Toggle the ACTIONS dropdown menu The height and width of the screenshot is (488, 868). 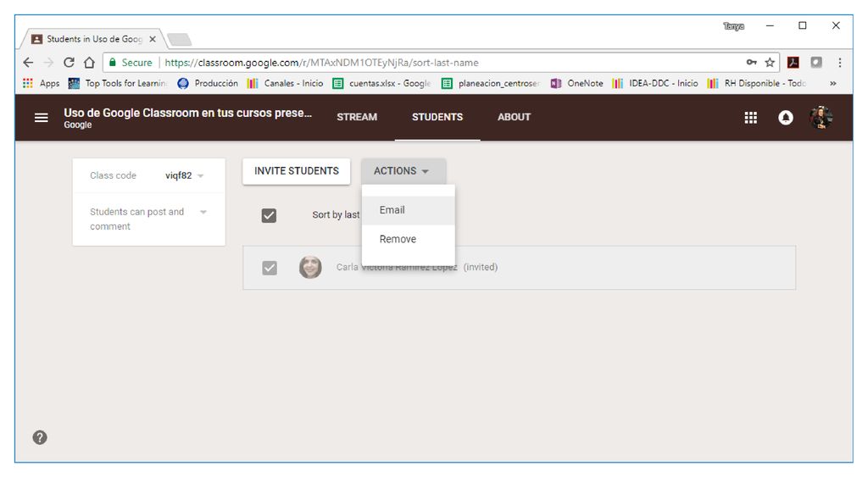coord(403,171)
